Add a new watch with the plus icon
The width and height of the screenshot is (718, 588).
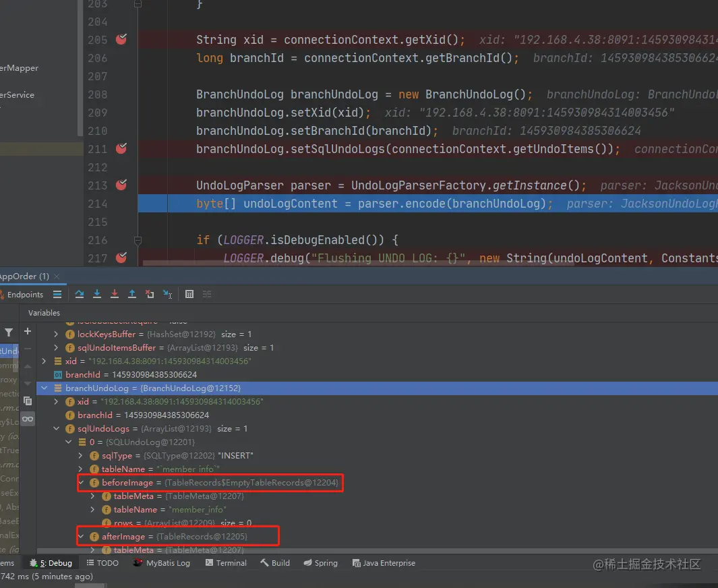pos(28,331)
